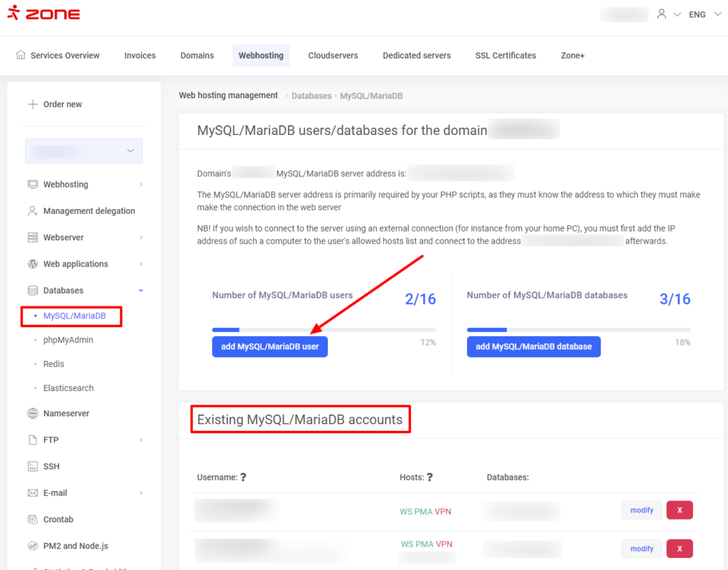Open the user account profile icon
Screen dimensions: 728x570
662,14
